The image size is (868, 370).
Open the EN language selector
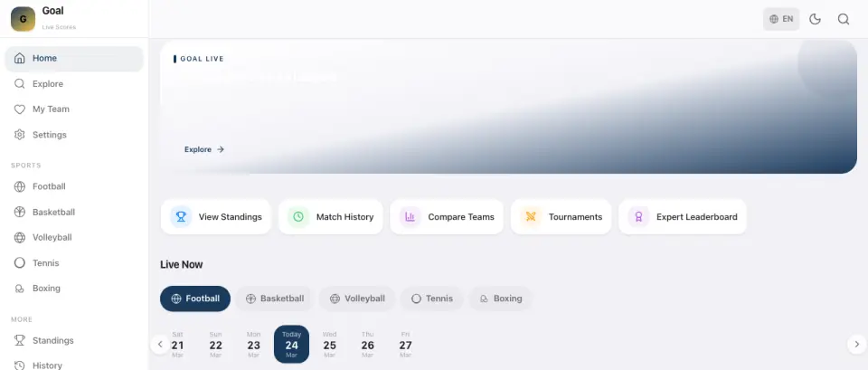pyautogui.click(x=781, y=19)
